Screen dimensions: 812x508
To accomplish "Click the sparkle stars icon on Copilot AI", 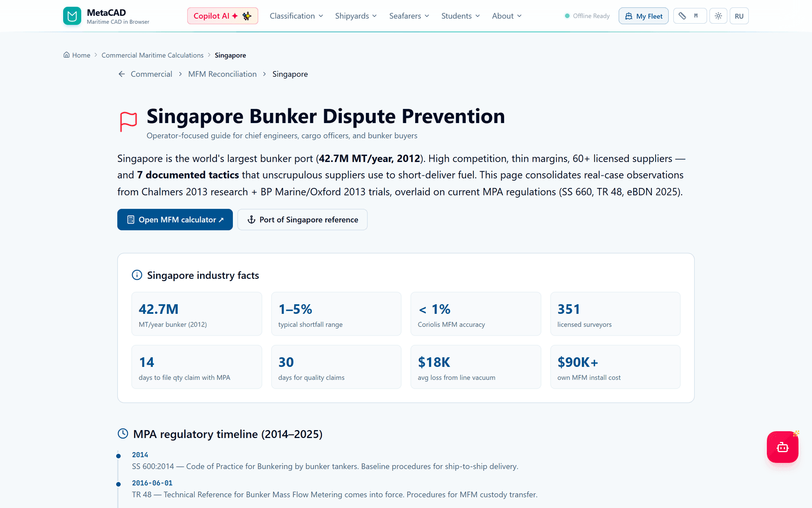I will [x=246, y=16].
